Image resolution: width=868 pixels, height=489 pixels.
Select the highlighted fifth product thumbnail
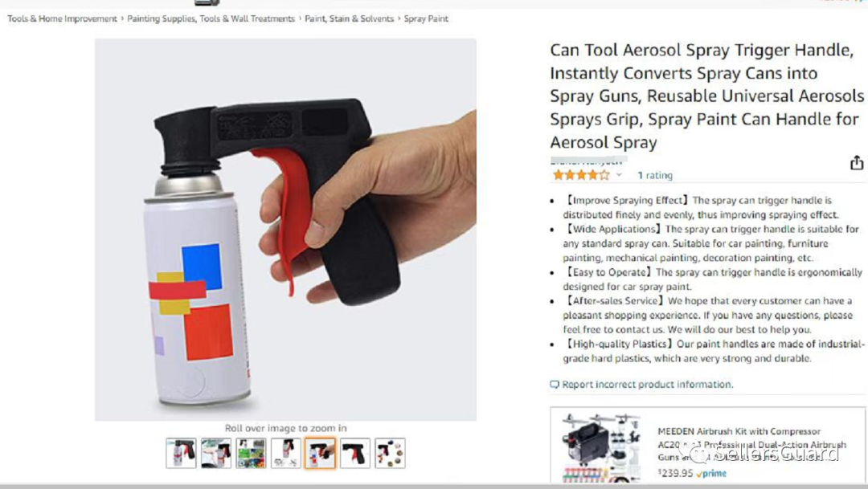point(320,453)
